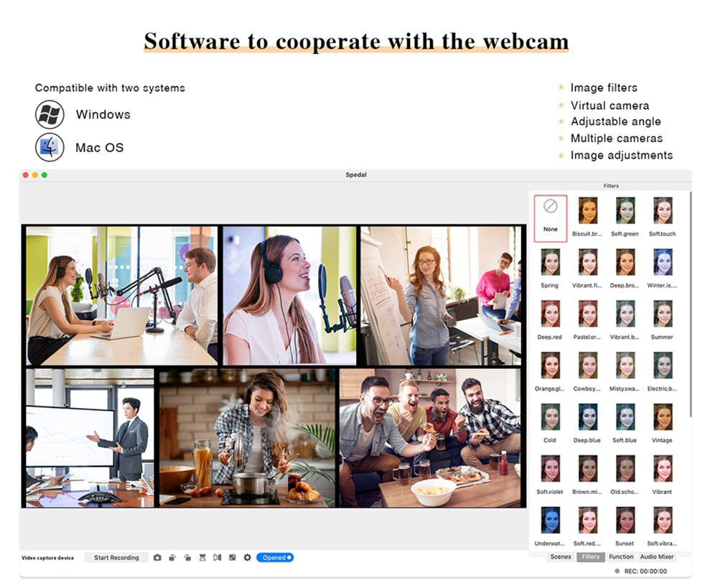
Task: Select the Sunset filter thumbnail
Action: (625, 521)
